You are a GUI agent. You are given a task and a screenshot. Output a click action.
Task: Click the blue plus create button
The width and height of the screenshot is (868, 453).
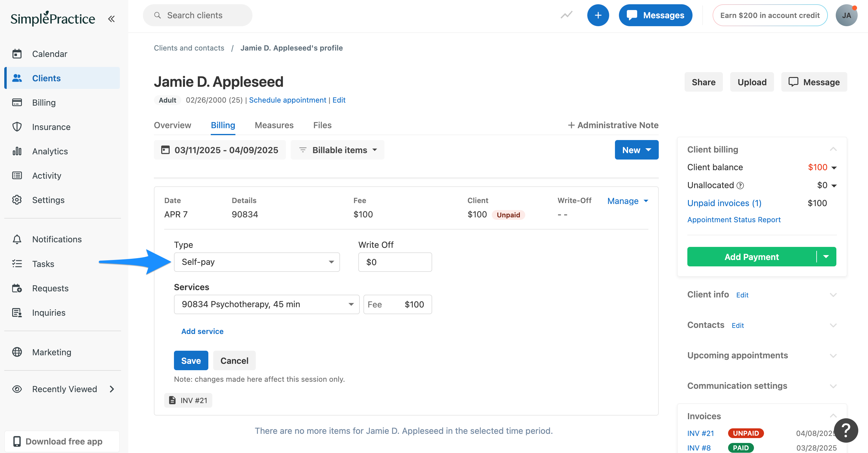point(598,15)
